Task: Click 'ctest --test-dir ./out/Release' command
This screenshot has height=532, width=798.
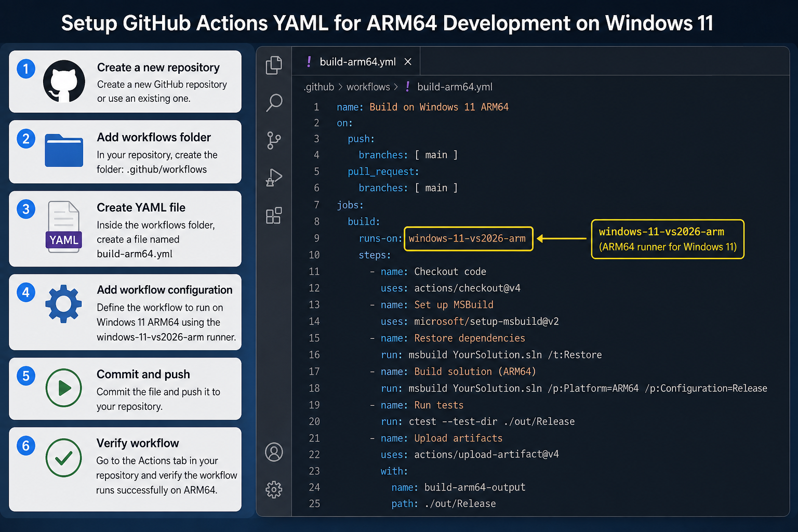Action: click(491, 421)
